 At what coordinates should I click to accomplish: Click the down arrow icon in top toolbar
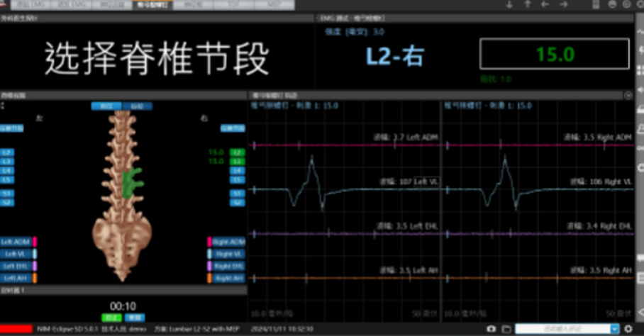coord(509,4)
